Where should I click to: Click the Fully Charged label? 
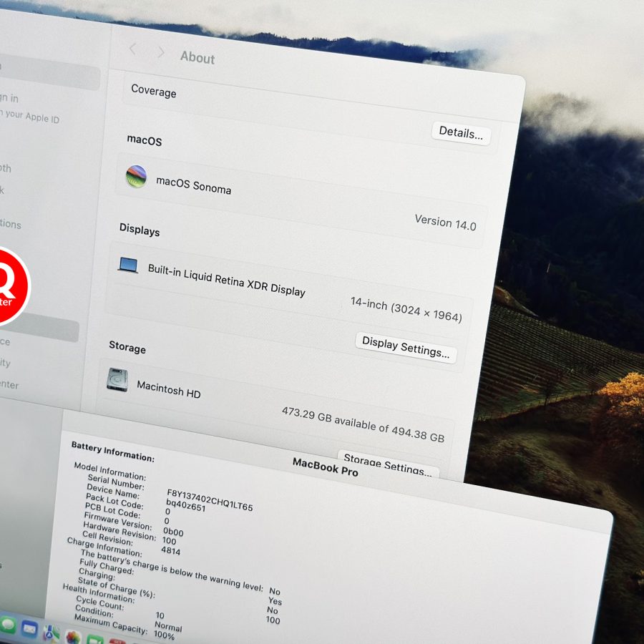[107, 567]
